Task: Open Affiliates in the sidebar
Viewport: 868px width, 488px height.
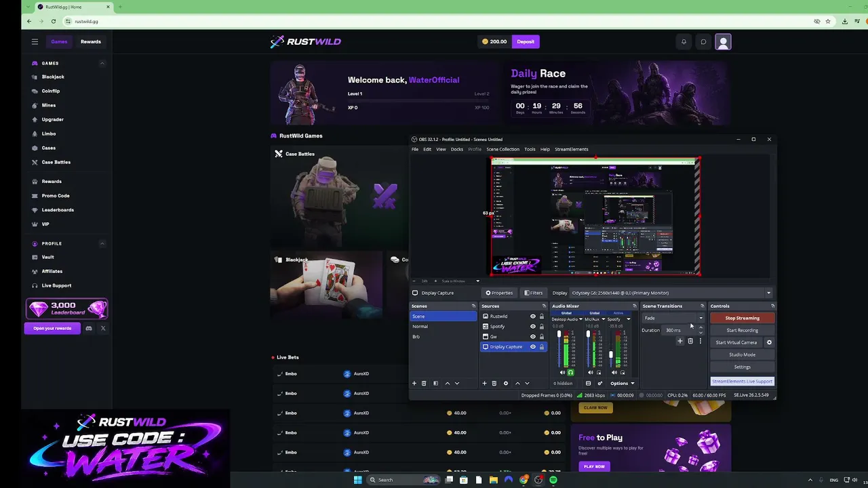Action: coord(52,271)
